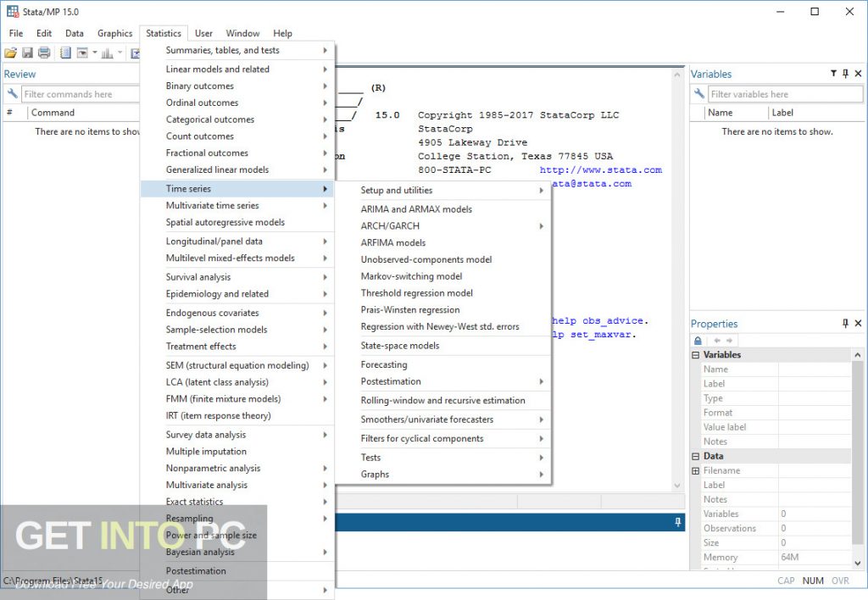Focus the Filter commands here field
The width and height of the screenshot is (868, 600).
click(x=81, y=94)
